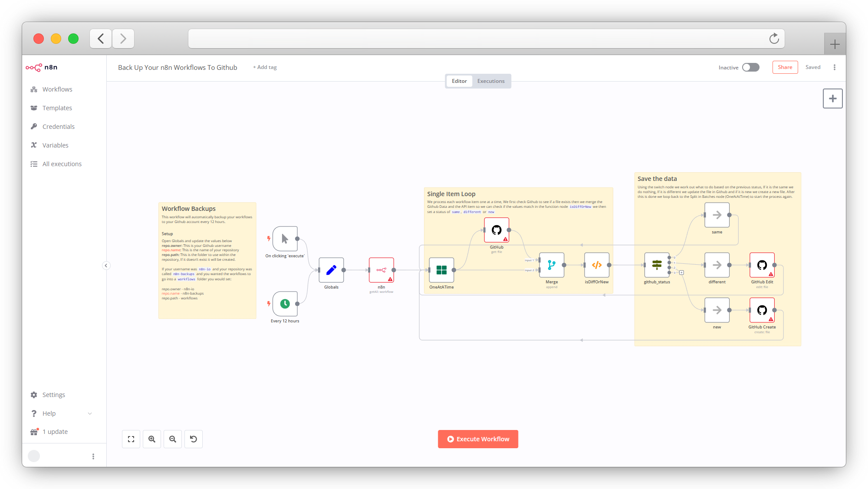Click the Workflow Backups sticky note

[207, 260]
